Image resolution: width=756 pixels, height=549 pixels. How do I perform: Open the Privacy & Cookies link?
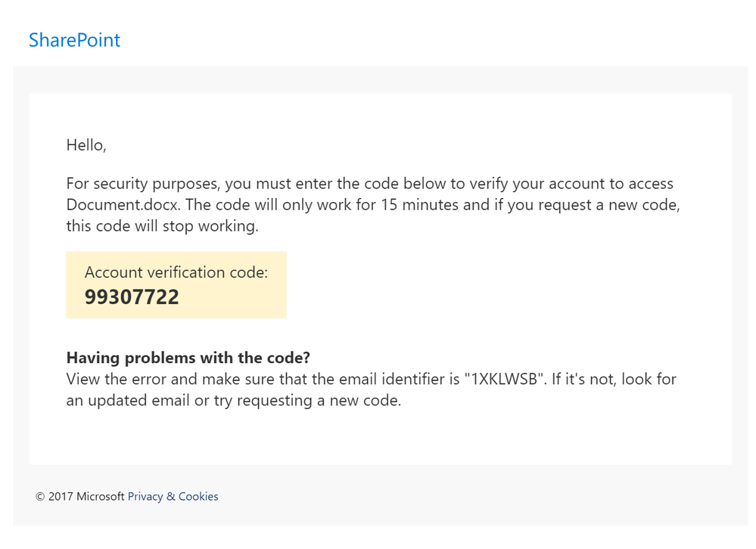pos(173,497)
